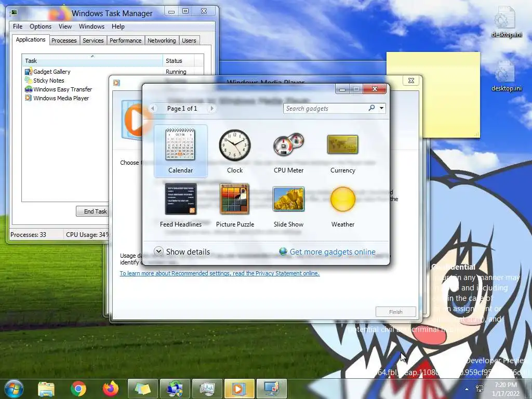Switch to Gadget Gallery taskbar button
532x399 pixels.
(x=271, y=389)
